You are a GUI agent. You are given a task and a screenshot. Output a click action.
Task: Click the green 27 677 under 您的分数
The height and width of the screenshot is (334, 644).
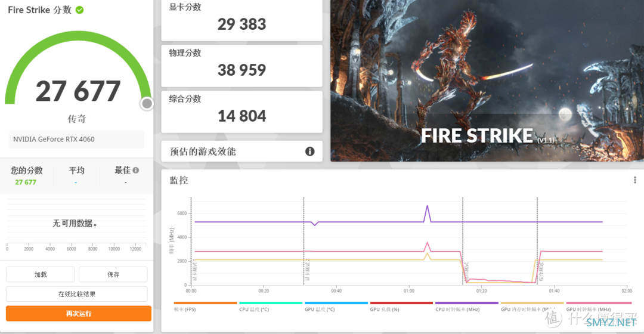point(26,182)
